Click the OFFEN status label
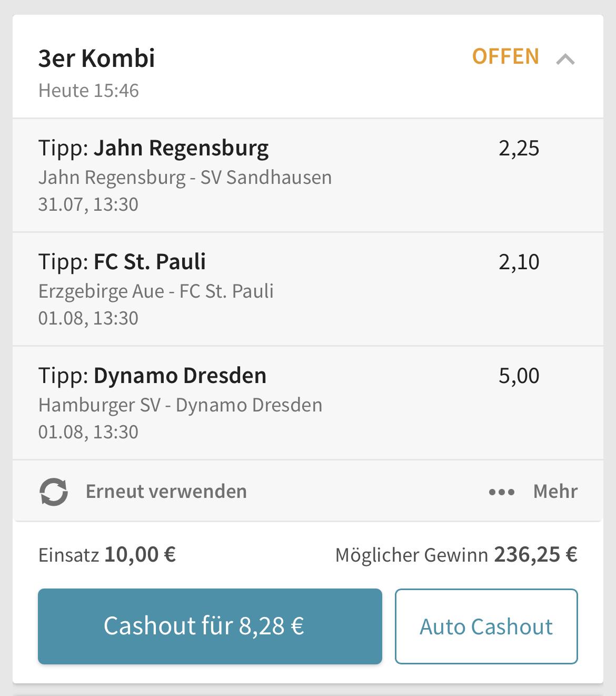The width and height of the screenshot is (616, 696). [x=505, y=57]
